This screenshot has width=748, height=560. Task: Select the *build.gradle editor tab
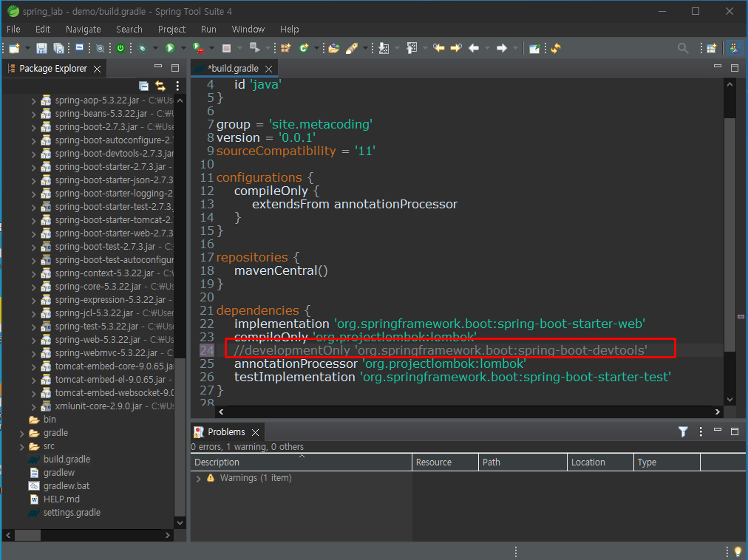coord(233,69)
